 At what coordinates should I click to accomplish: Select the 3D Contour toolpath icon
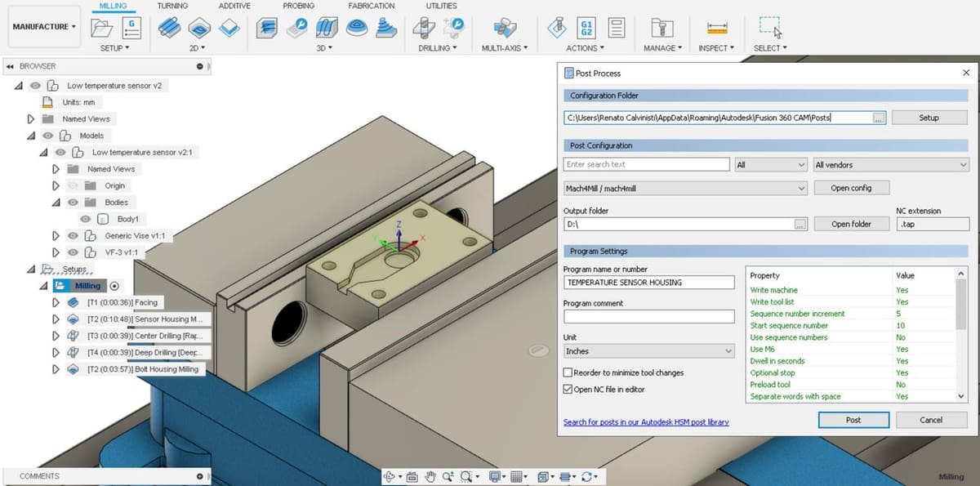pyautogui.click(x=356, y=28)
